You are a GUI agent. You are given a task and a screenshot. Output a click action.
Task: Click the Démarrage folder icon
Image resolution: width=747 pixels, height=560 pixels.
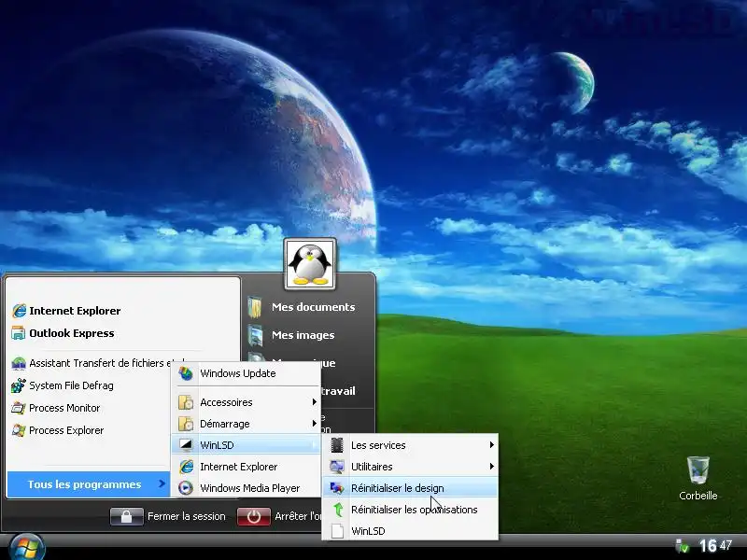[186, 424]
